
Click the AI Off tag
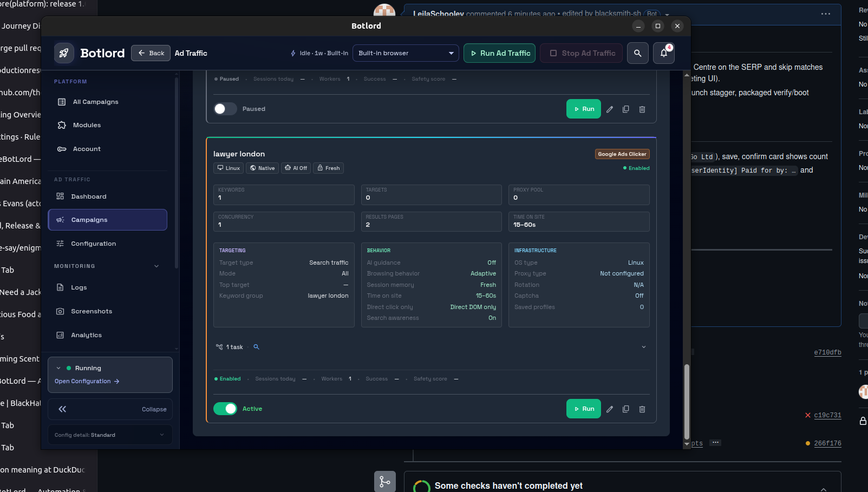296,168
